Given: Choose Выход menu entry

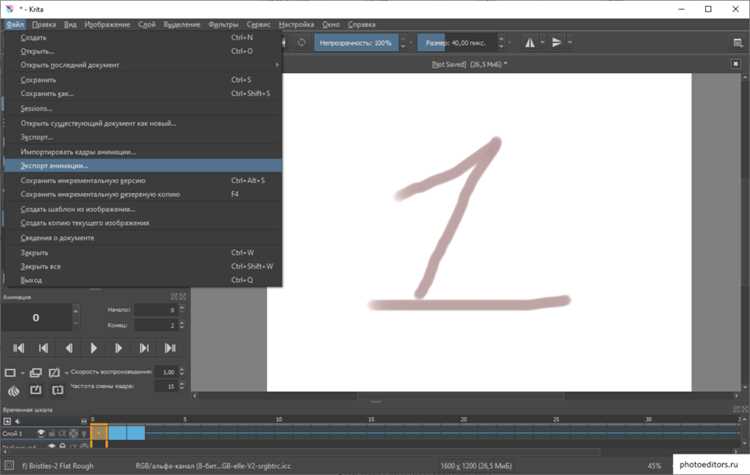Looking at the screenshot, I should click(143, 280).
